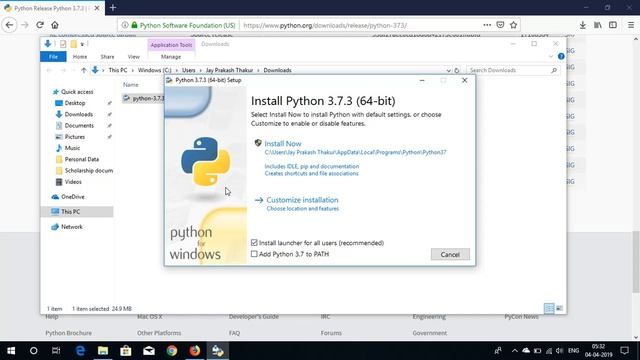The image size is (640, 360).
Task: Open Firefox downloads panel
Action: [582, 25]
